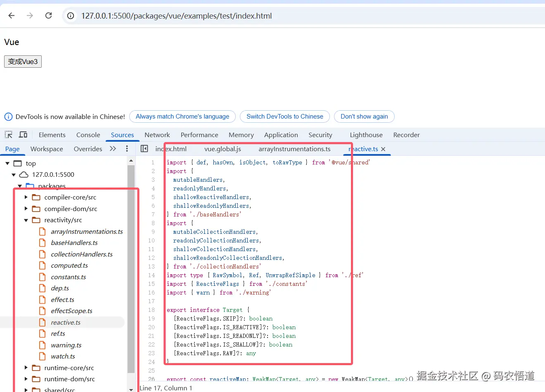Select reactive.ts in file tree

(x=66, y=322)
